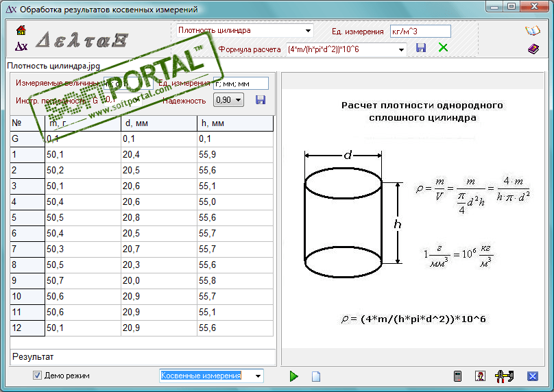
Task: Select column header h, мм
Action: 235,123
